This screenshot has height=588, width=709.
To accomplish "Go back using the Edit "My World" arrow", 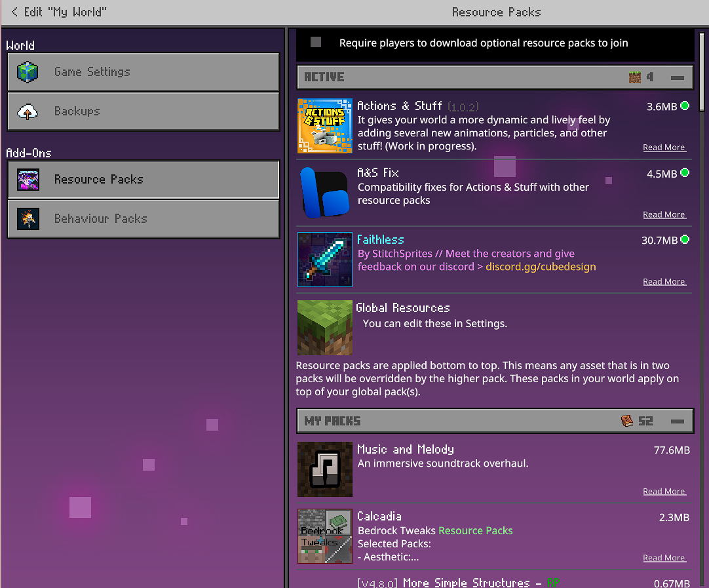I will (x=14, y=12).
